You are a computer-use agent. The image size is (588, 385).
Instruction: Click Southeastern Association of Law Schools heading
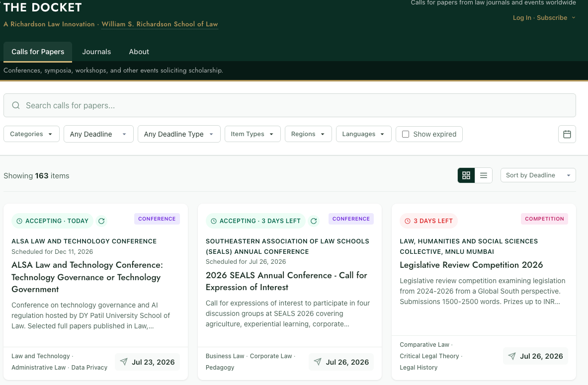[x=287, y=246]
